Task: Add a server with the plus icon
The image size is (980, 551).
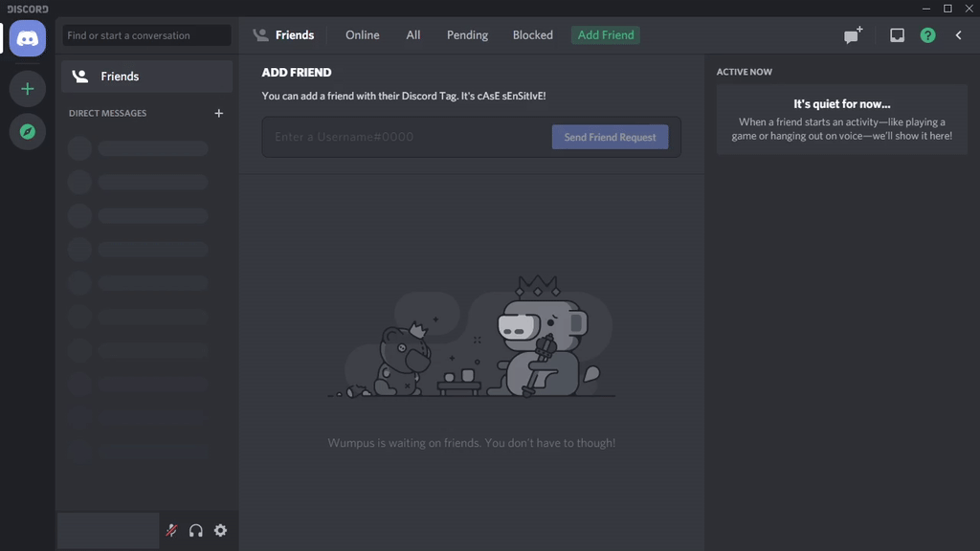Action: coord(28,89)
